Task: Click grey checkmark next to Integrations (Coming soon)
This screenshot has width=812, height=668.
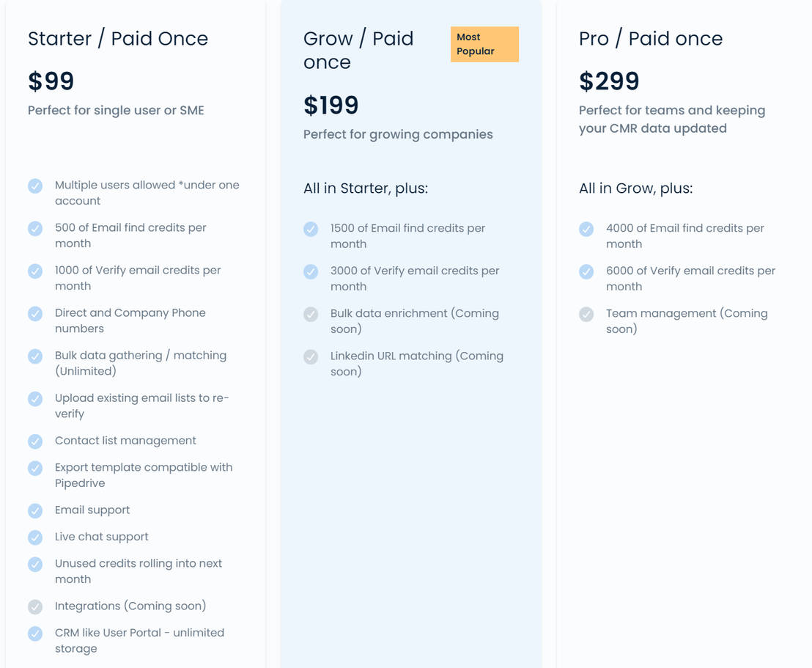Action: 35,606
